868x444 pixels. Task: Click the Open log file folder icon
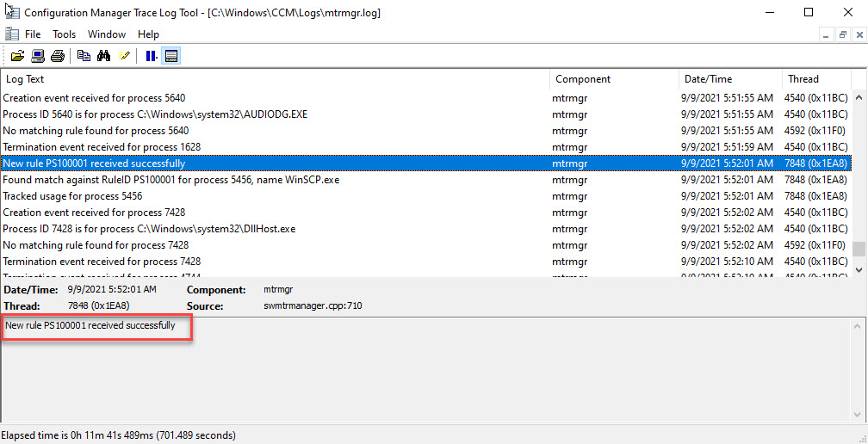pos(17,56)
